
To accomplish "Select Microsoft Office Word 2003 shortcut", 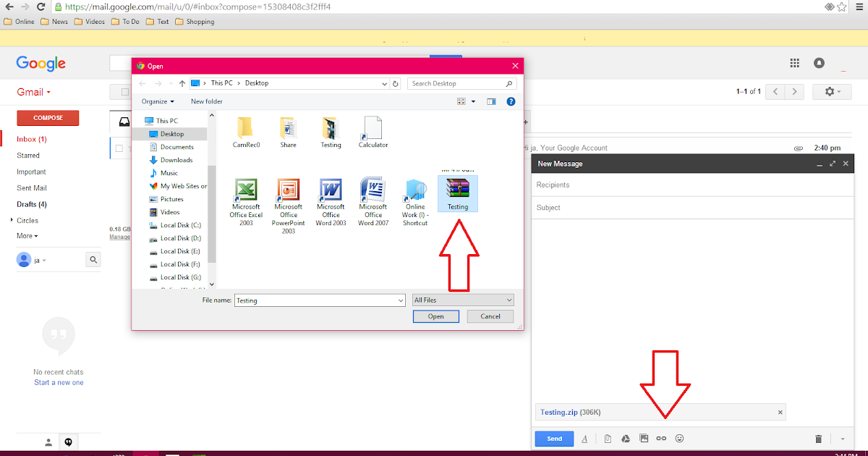I will (331, 202).
